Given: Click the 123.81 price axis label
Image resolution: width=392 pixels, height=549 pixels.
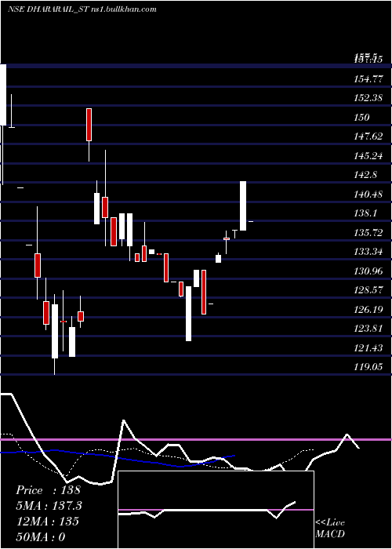Looking at the screenshot, I should click(368, 329).
